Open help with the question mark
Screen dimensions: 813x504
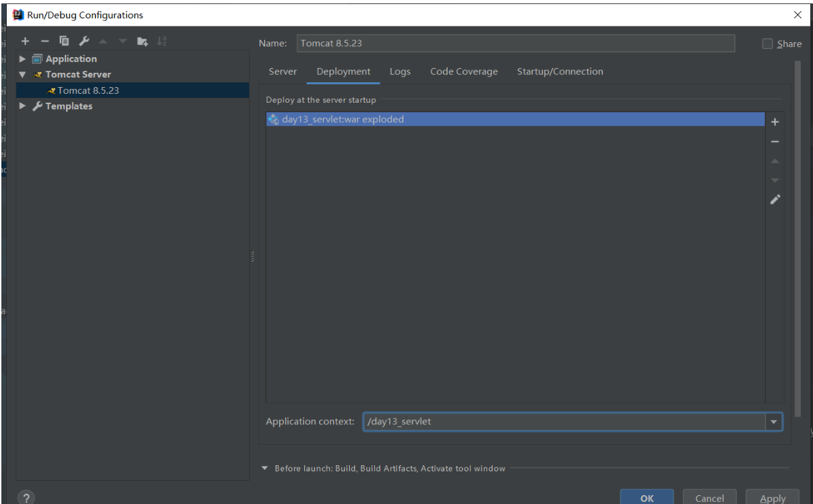coord(26,498)
